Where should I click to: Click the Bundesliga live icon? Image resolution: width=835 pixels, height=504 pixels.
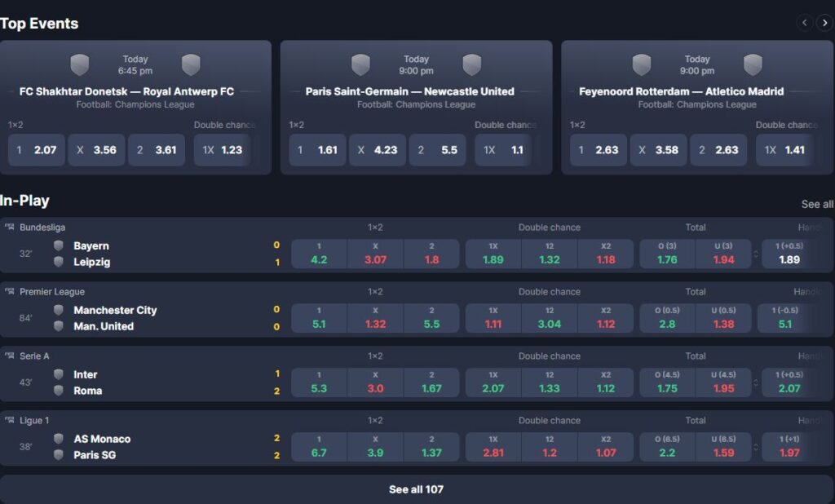9,227
